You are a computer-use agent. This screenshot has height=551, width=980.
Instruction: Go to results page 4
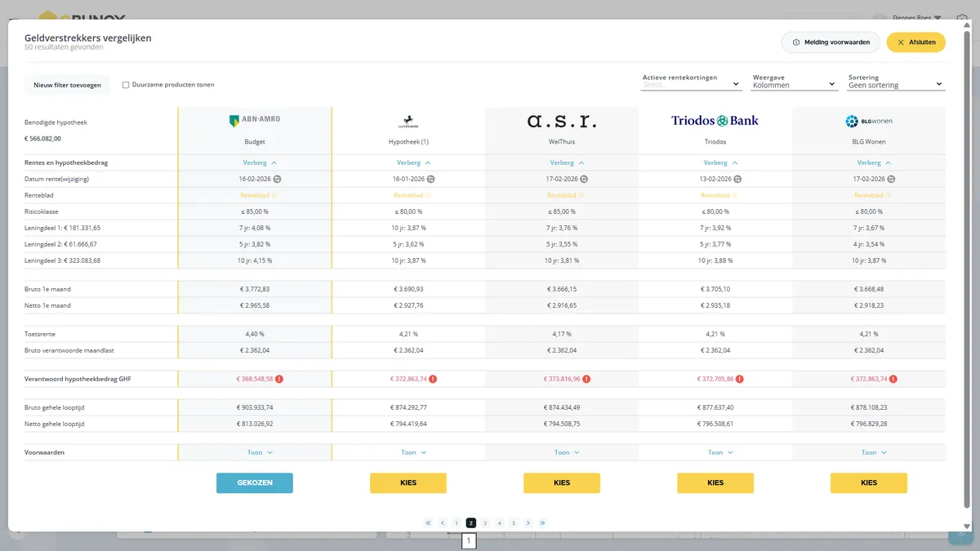tap(500, 523)
